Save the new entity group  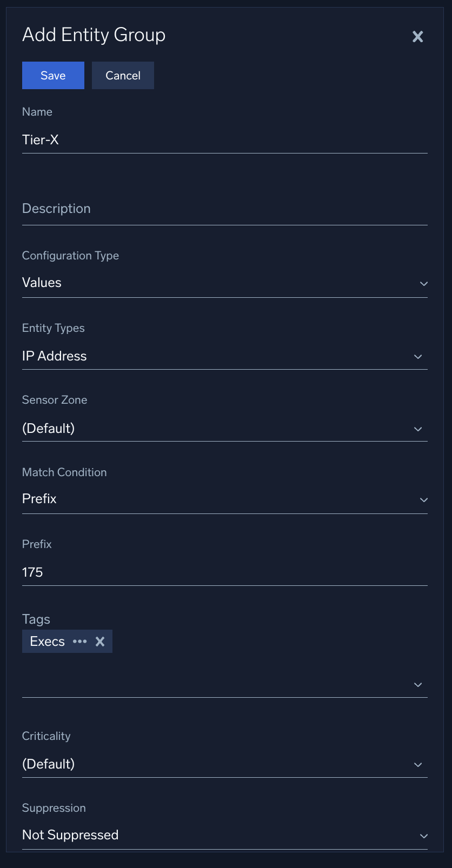pos(52,75)
